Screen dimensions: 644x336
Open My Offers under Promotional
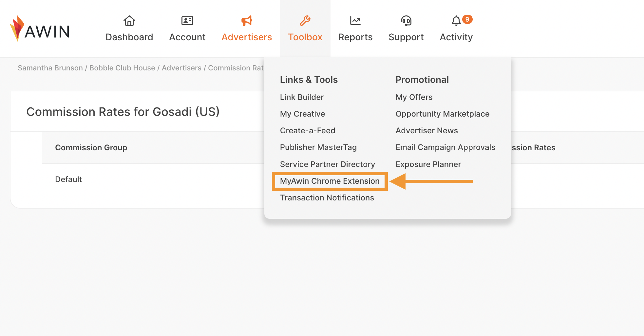(414, 97)
